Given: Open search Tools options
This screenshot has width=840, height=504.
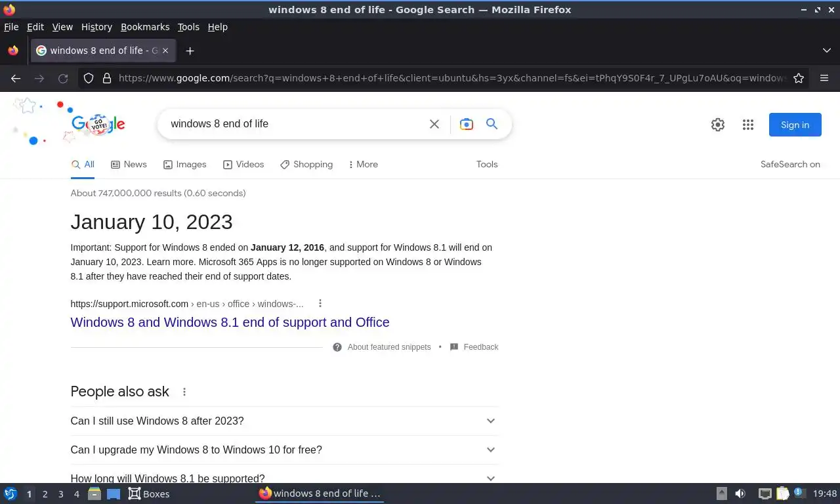Looking at the screenshot, I should (x=487, y=165).
